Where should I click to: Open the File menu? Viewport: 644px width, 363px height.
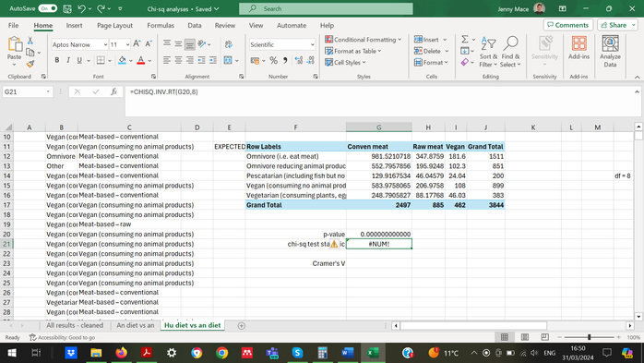tap(13, 26)
